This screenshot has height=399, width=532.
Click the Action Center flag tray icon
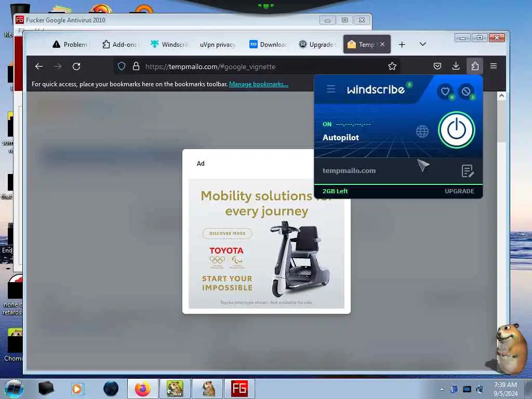tap(454, 389)
